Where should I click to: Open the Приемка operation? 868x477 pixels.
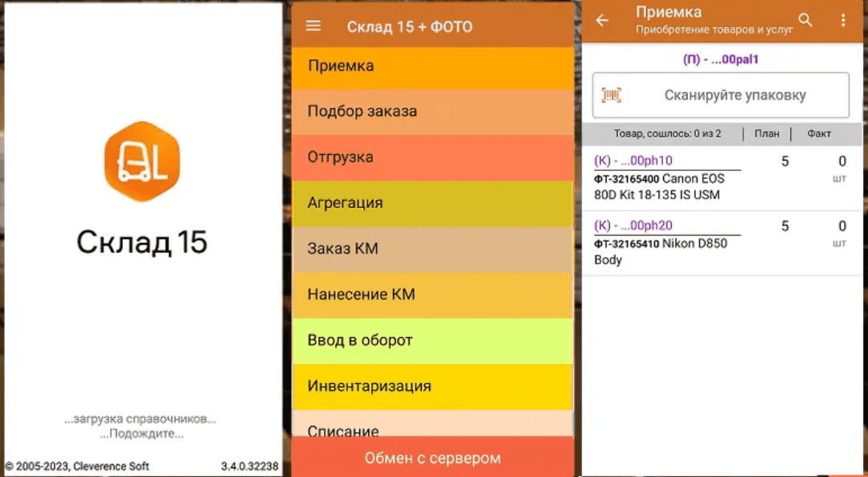point(432,66)
